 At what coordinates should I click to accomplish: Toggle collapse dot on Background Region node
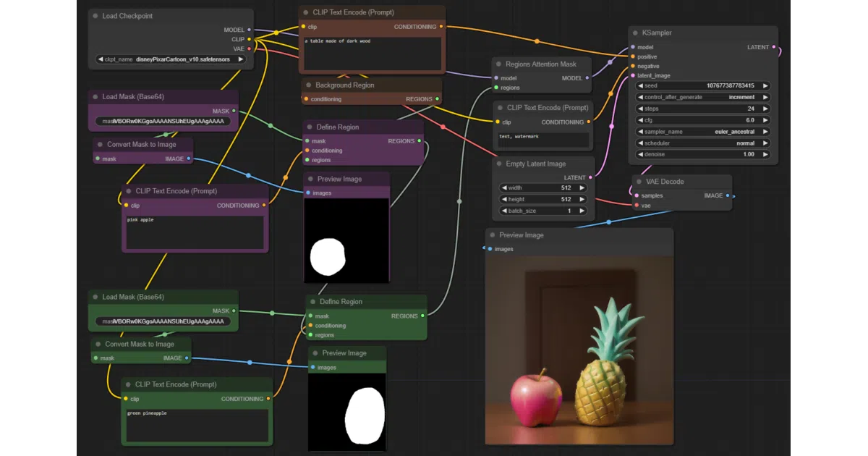pyautogui.click(x=308, y=85)
